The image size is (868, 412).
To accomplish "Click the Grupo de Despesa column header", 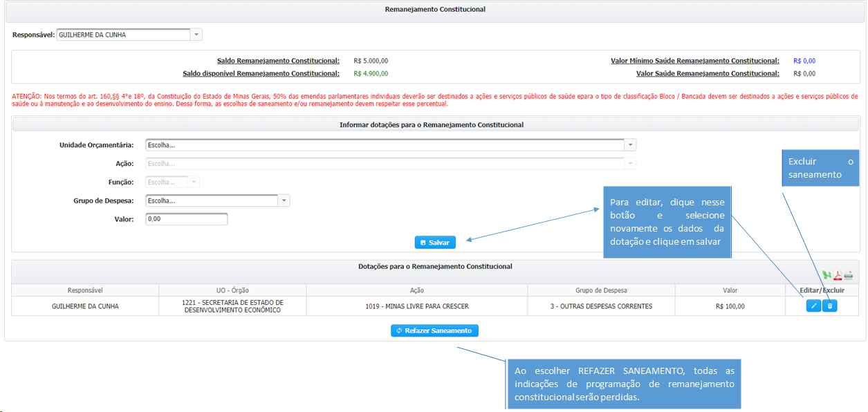I will (x=601, y=290).
